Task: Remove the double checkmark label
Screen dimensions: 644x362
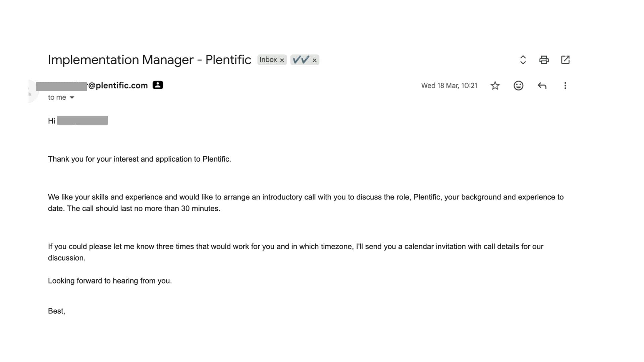Action: click(x=314, y=60)
